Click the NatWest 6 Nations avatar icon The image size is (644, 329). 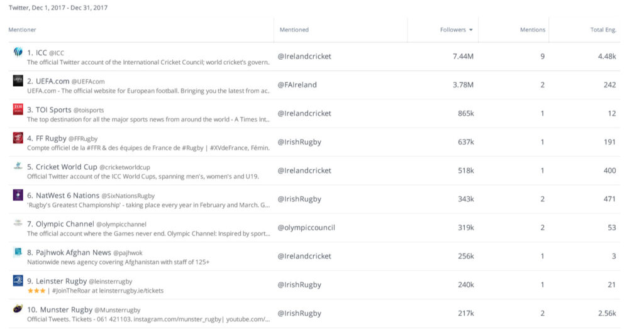[18, 195]
